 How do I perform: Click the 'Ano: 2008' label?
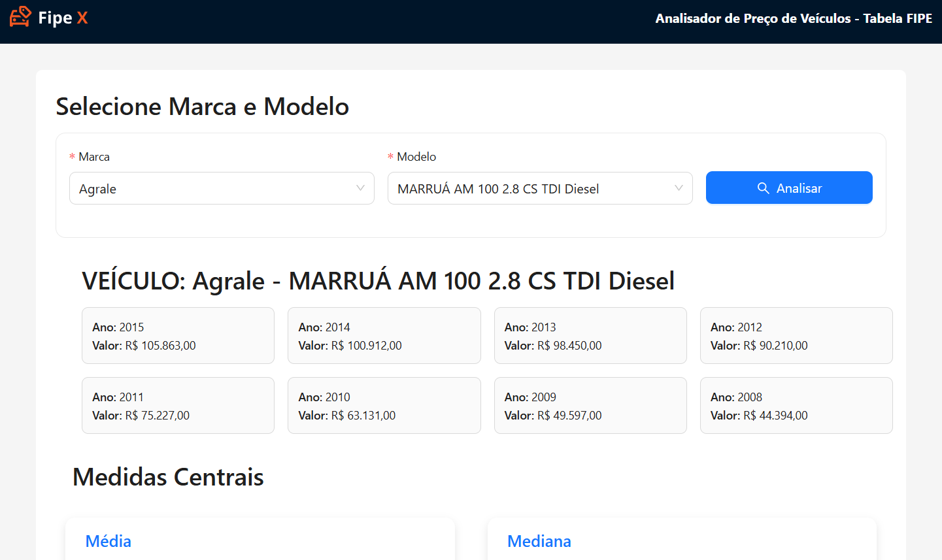pyautogui.click(x=736, y=397)
